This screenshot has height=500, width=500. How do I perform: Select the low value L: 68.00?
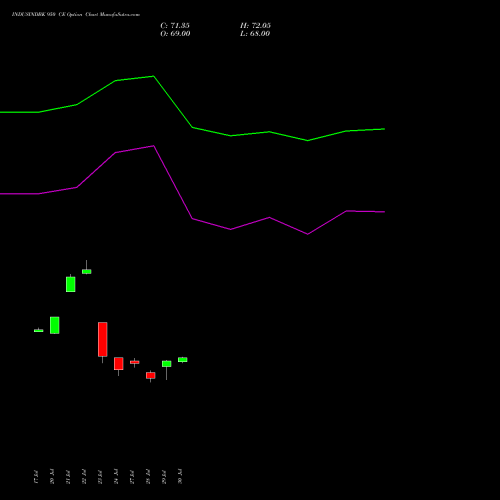pos(255,34)
